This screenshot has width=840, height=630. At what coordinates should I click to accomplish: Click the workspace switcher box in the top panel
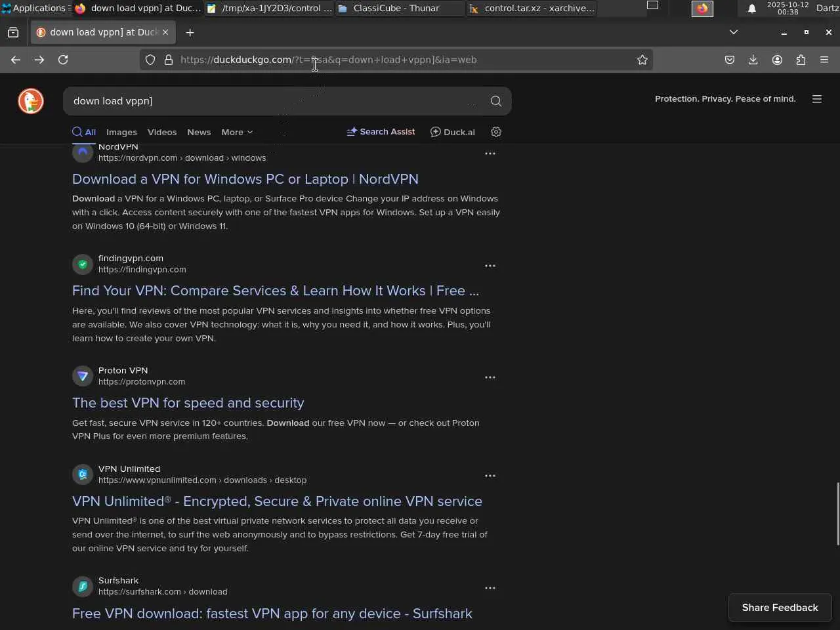click(x=652, y=5)
